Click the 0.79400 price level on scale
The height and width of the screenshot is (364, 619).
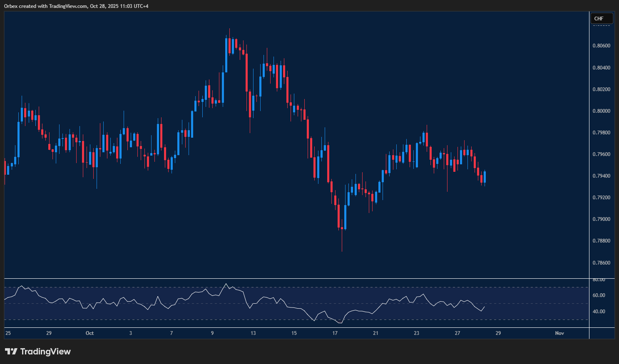601,176
